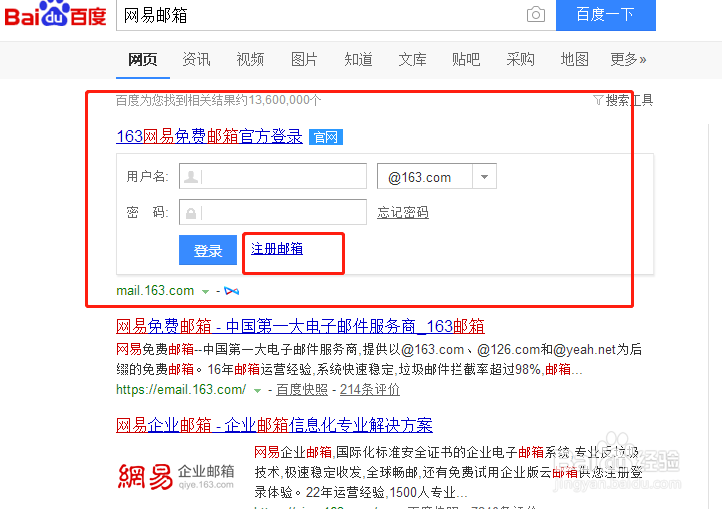Open the @163.com domain dropdown
Image resolution: width=722 pixels, height=509 pixels.
pyautogui.click(x=437, y=176)
